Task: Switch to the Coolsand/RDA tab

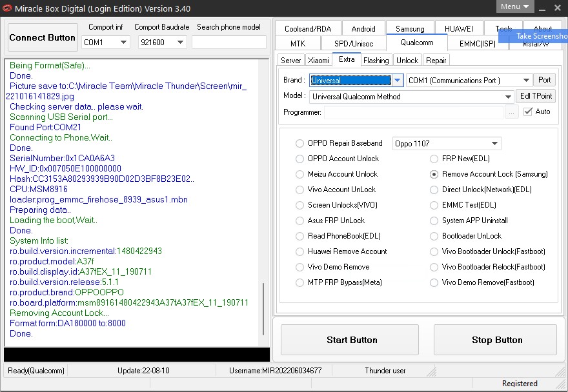Action: pyautogui.click(x=308, y=28)
